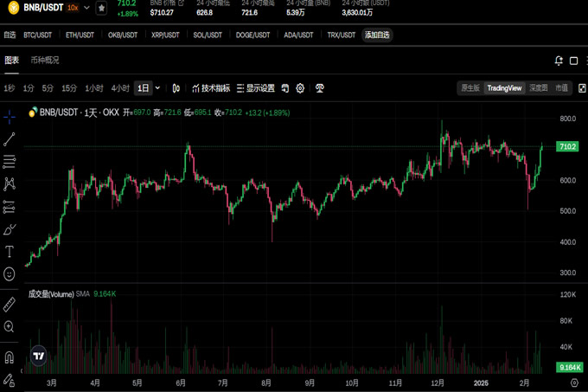Viewport: 588px width, 392px height.
Task: Switch to the 币种概况 tab
Action: [x=45, y=61]
